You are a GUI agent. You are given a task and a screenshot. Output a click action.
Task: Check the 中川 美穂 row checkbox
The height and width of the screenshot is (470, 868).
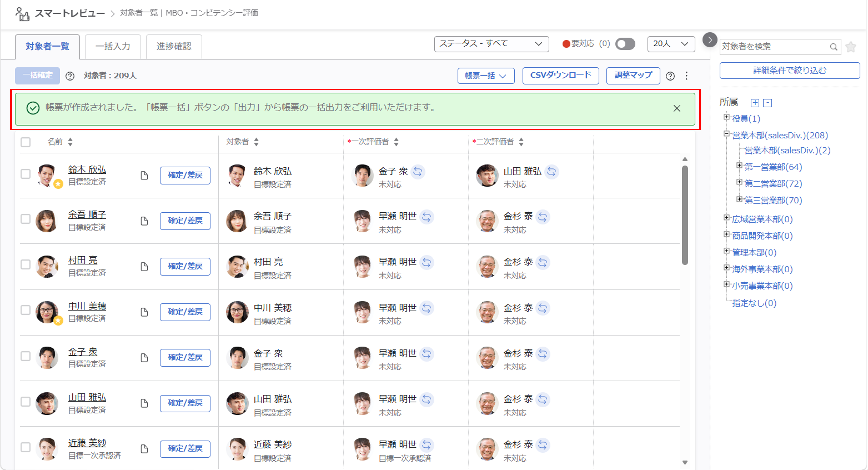coord(26,310)
